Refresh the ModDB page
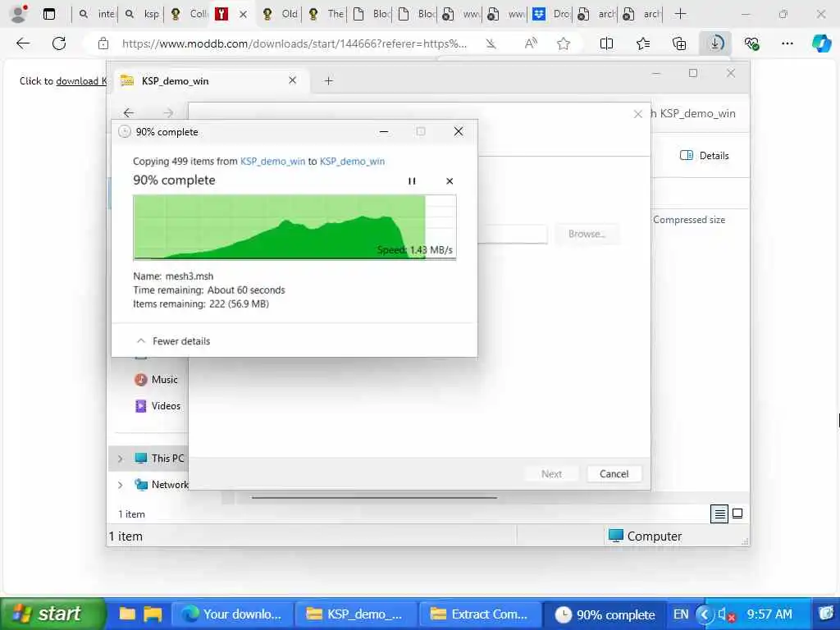Viewport: 840px width, 630px height. tap(59, 43)
